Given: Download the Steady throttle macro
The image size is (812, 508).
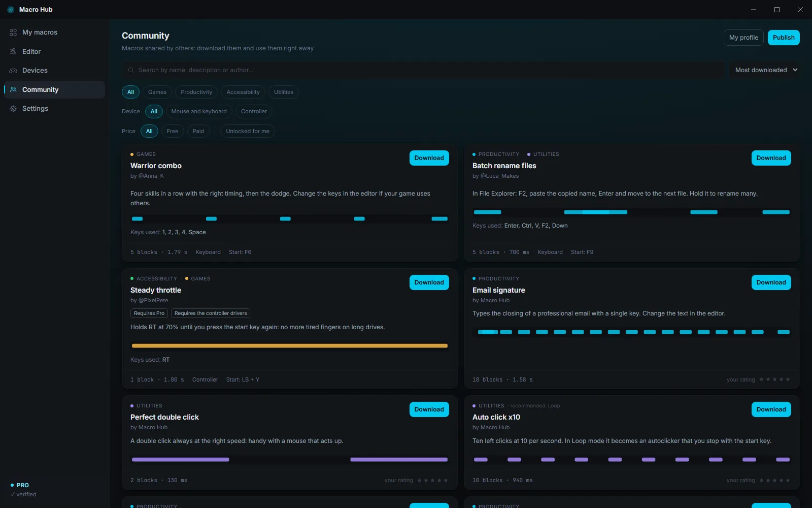Looking at the screenshot, I should click(x=429, y=282).
